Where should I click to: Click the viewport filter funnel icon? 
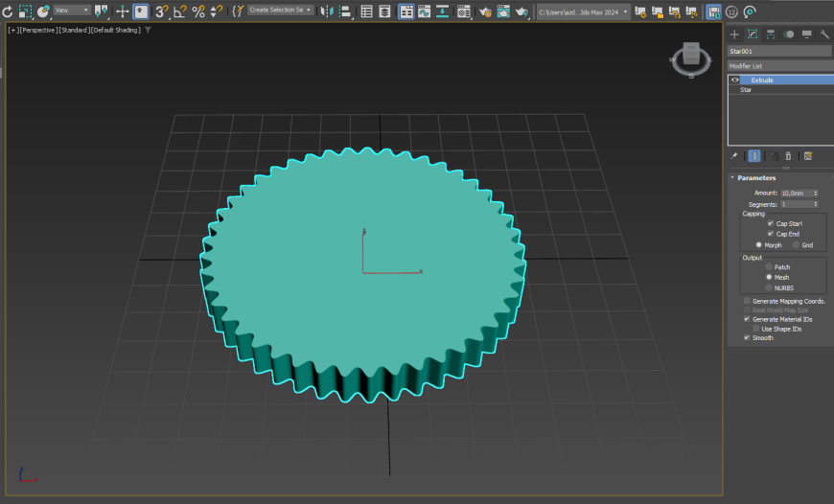pos(148,31)
